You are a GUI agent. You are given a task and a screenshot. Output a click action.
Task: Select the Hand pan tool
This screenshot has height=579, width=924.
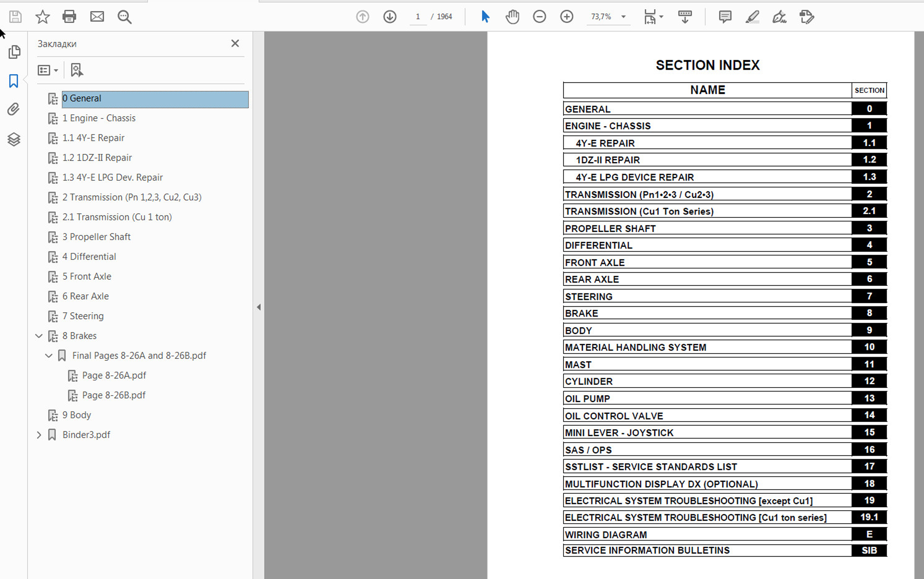(512, 17)
